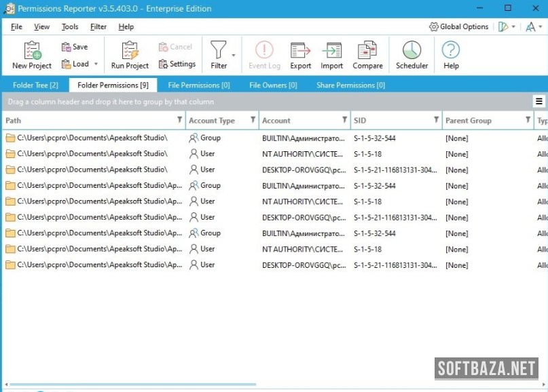The image size is (548, 392).
Task: Click the Help question mark icon
Action: pos(451,51)
